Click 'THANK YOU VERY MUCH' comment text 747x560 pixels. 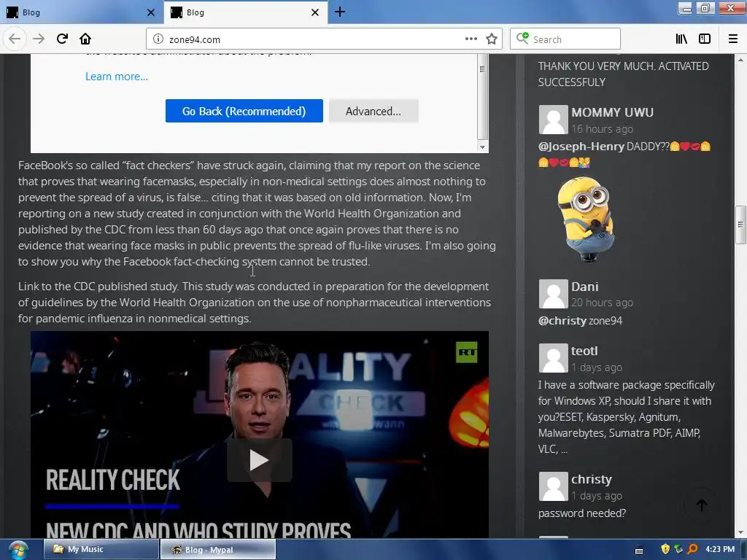tap(624, 74)
